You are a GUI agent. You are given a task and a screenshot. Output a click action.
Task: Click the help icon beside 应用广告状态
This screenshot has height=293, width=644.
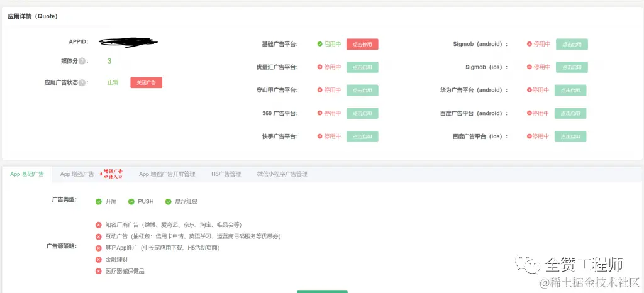tap(82, 82)
